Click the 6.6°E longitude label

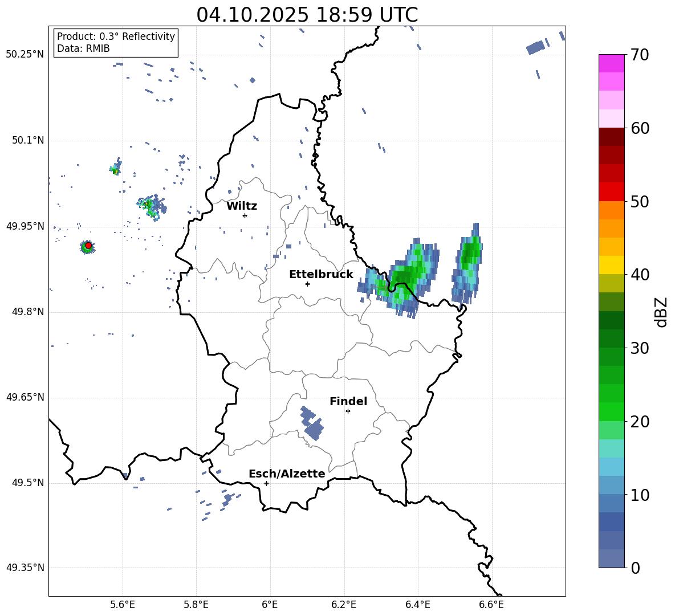tap(491, 605)
